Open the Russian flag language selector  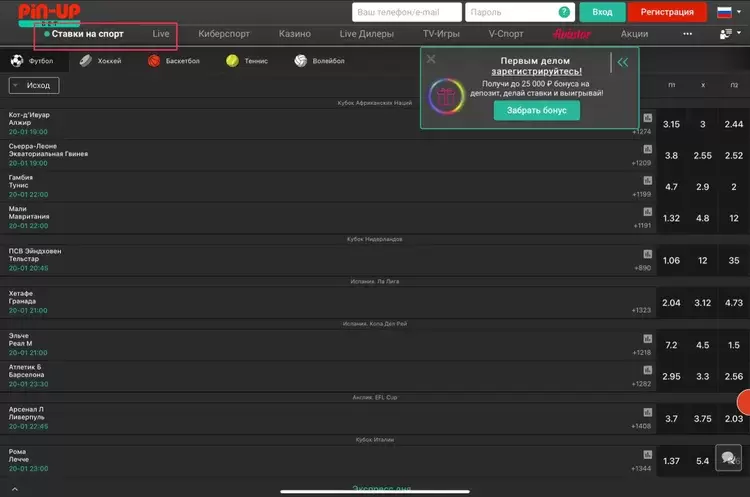click(729, 12)
